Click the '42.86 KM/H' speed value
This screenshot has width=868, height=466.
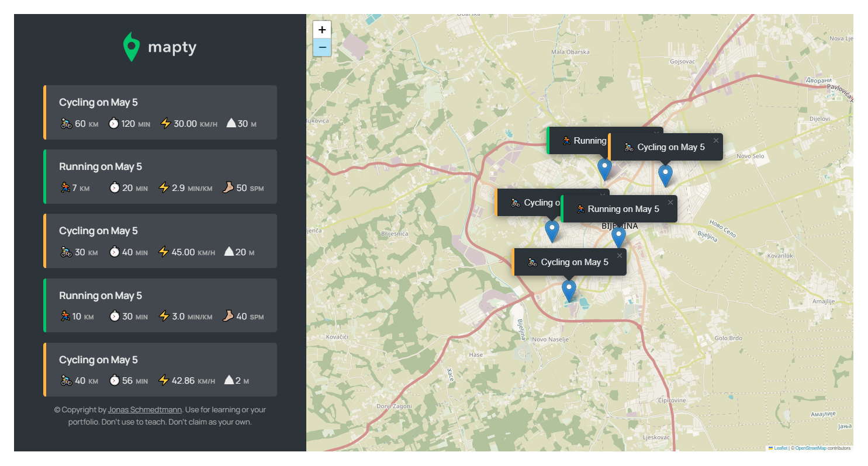193,381
